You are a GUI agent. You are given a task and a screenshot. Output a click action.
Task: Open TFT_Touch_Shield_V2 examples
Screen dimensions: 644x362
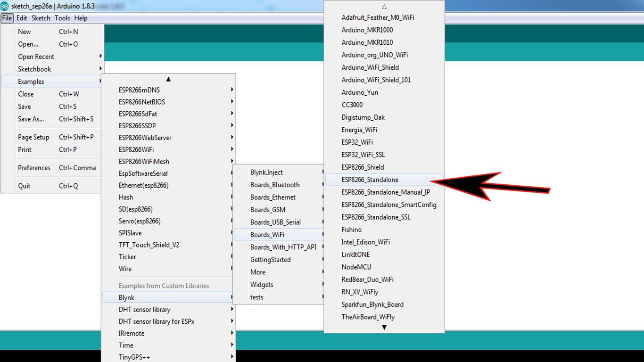(x=168, y=245)
